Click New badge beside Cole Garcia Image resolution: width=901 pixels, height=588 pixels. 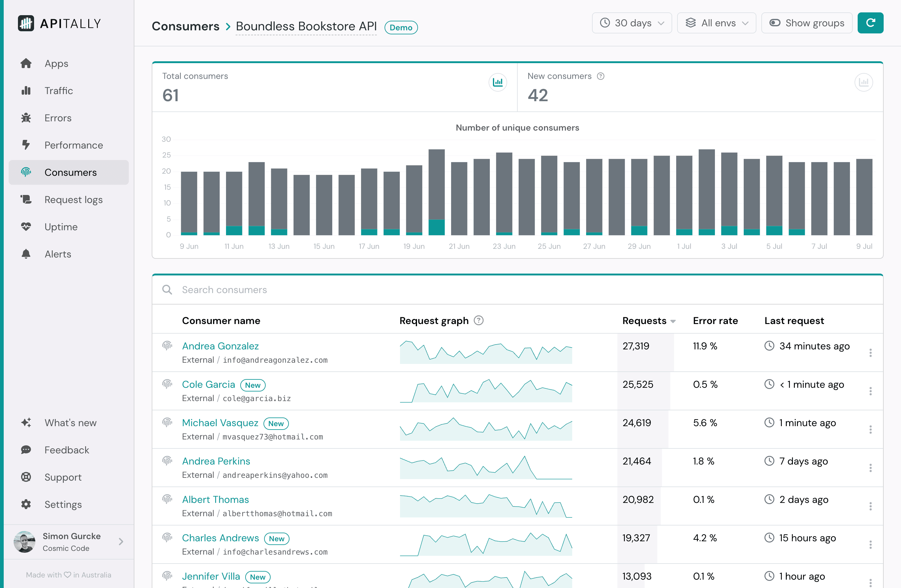[253, 385]
